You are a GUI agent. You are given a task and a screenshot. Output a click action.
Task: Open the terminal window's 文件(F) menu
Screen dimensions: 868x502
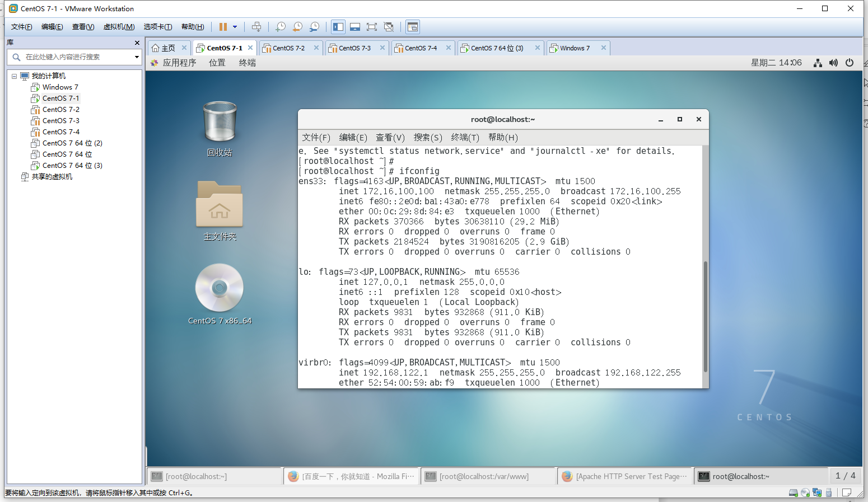pyautogui.click(x=316, y=138)
